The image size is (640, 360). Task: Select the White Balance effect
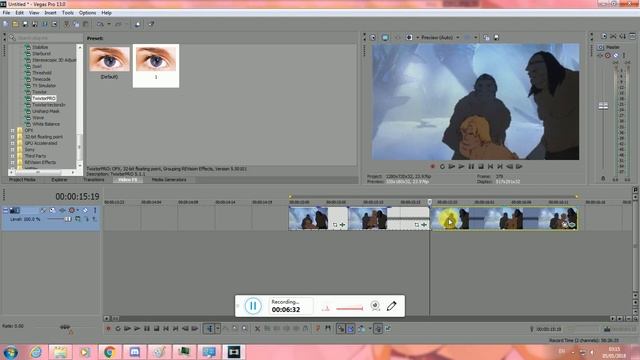pyautogui.click(x=46, y=124)
